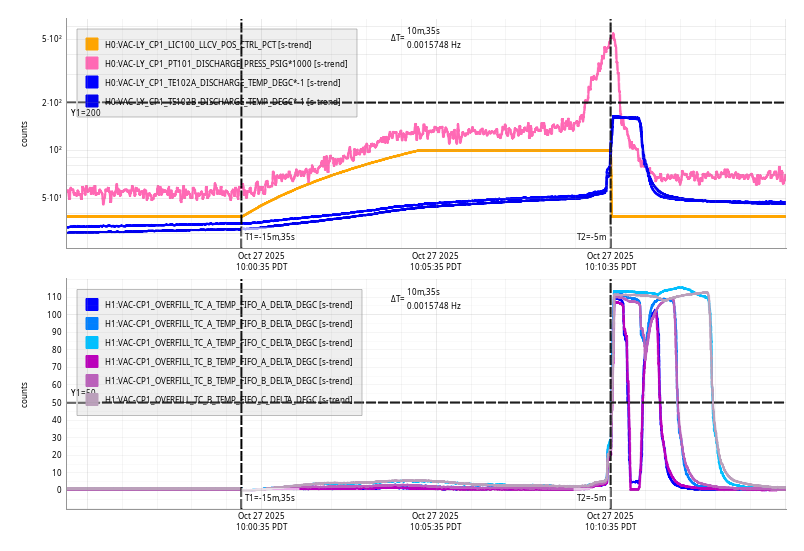Click the T2=-5m cursor label in bottom plot
Viewport: 804px width, 551px height.
click(x=591, y=497)
